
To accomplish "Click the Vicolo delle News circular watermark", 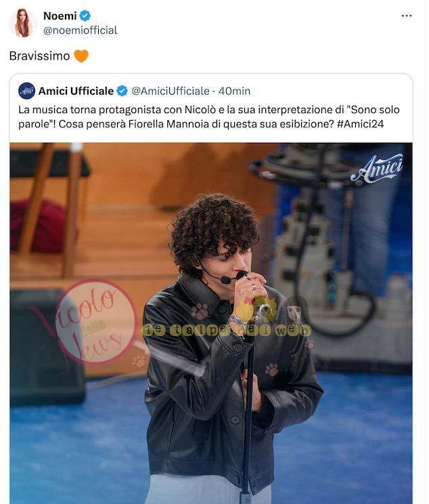I will click(x=90, y=323).
